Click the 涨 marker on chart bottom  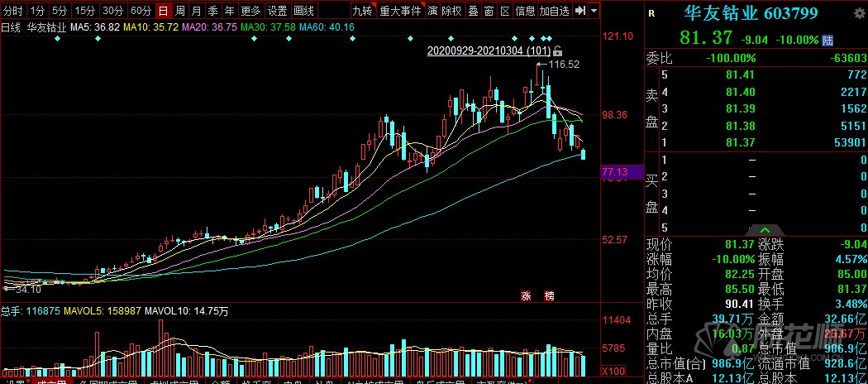525,296
